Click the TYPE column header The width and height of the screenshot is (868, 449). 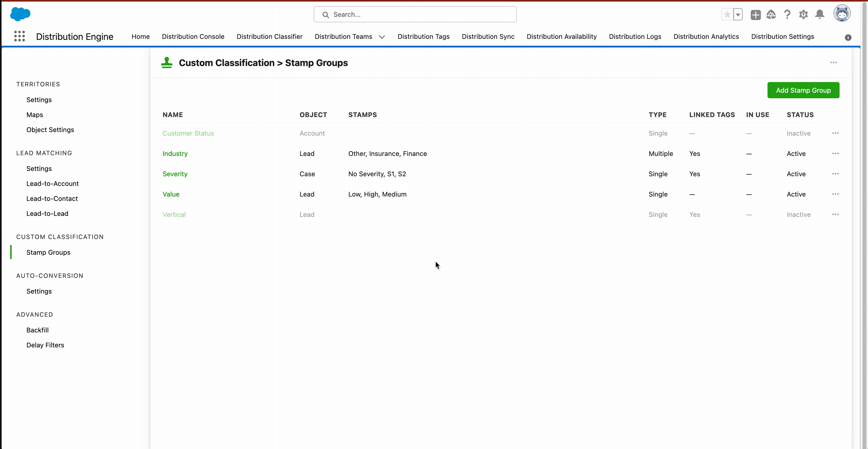[x=657, y=115]
